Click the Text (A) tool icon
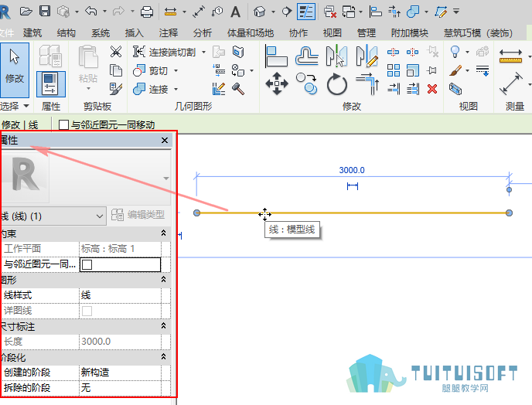The height and width of the screenshot is (405, 532). tap(235, 12)
